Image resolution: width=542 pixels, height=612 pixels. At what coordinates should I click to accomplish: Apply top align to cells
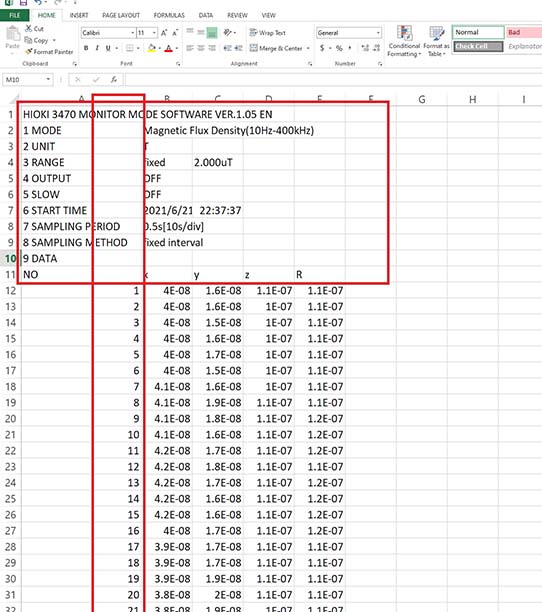190,32
